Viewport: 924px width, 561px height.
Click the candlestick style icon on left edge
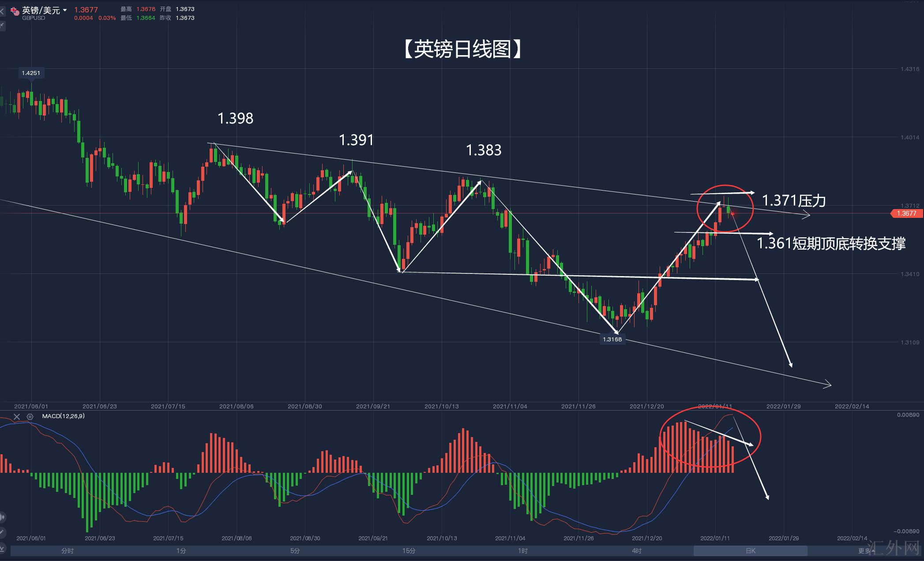[x=2, y=517]
